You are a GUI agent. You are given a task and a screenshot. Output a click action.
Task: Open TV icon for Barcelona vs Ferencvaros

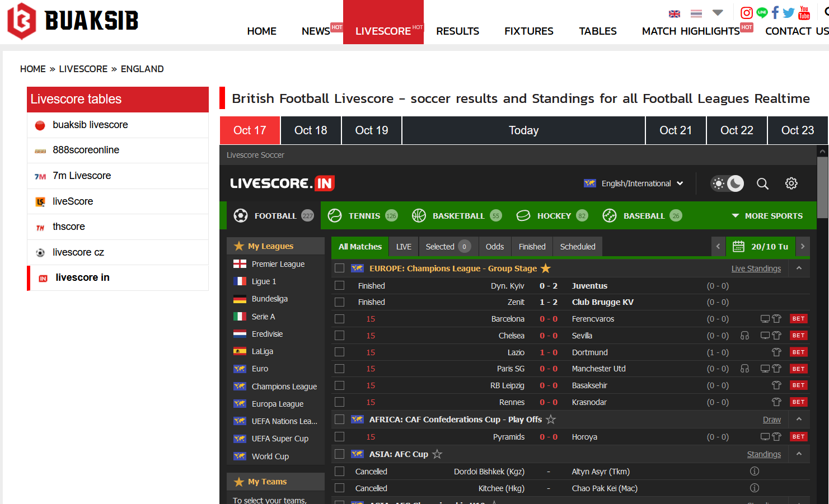coord(765,318)
